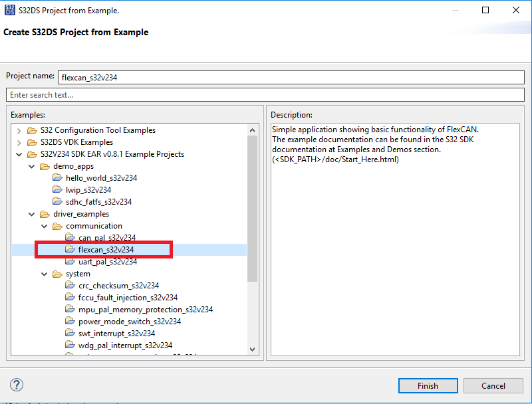Image resolution: width=532 pixels, height=404 pixels.
Task: Close the S32DS Project dialog
Action: point(516,10)
